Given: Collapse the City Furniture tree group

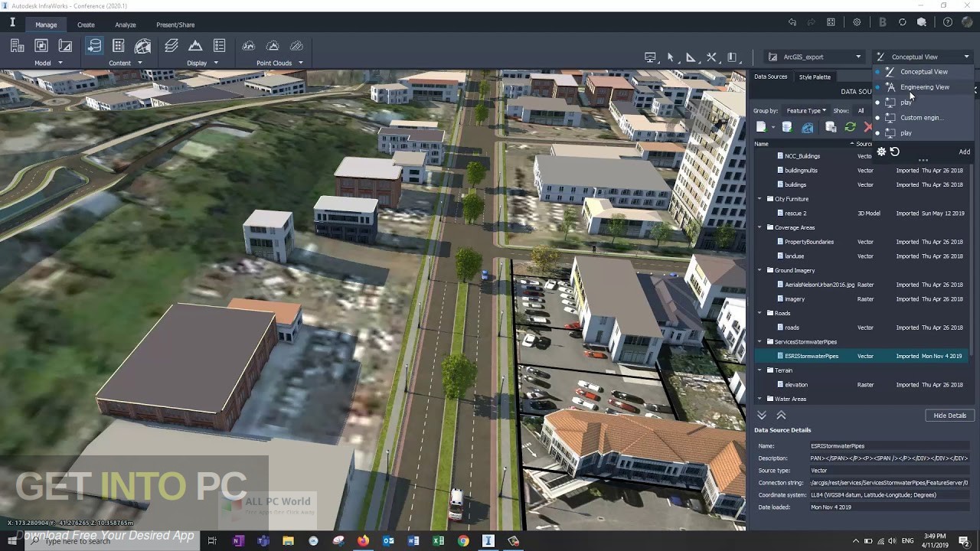Looking at the screenshot, I should (760, 199).
